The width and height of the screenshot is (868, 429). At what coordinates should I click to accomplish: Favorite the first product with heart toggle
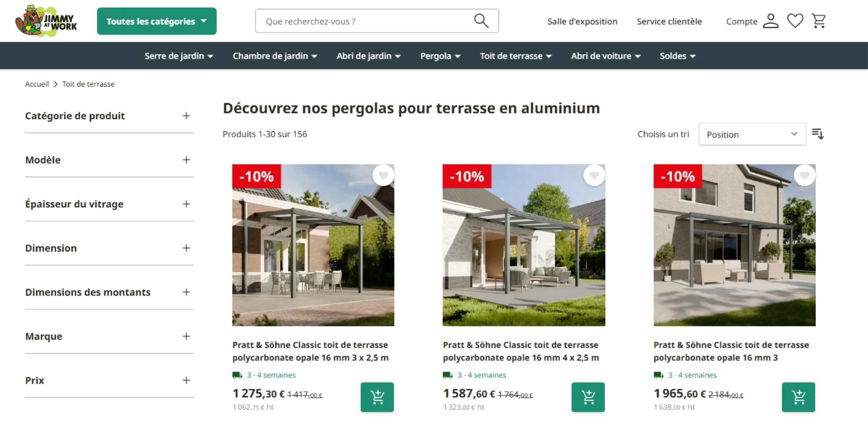coord(383,175)
